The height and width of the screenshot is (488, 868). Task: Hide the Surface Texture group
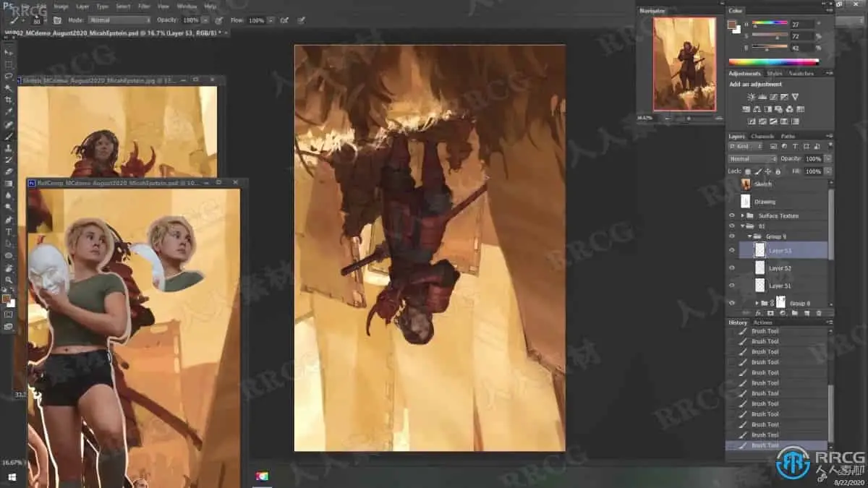(x=732, y=215)
